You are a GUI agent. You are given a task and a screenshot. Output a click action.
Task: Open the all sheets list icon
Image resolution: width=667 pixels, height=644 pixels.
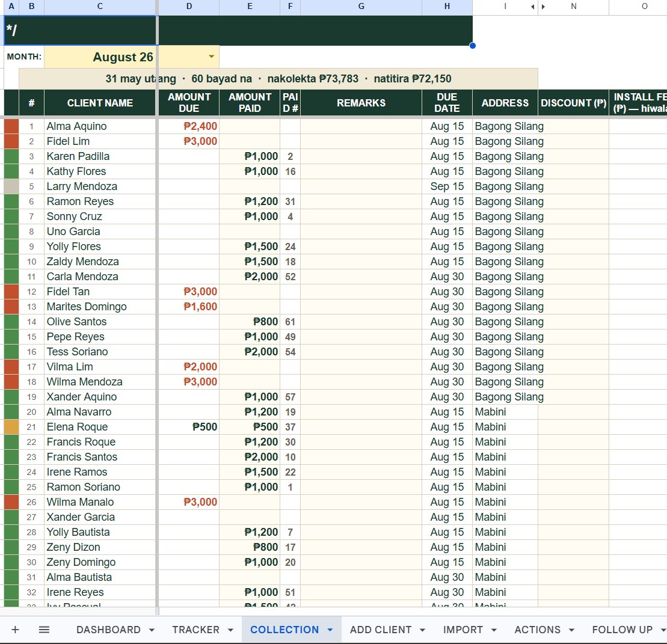point(45,630)
